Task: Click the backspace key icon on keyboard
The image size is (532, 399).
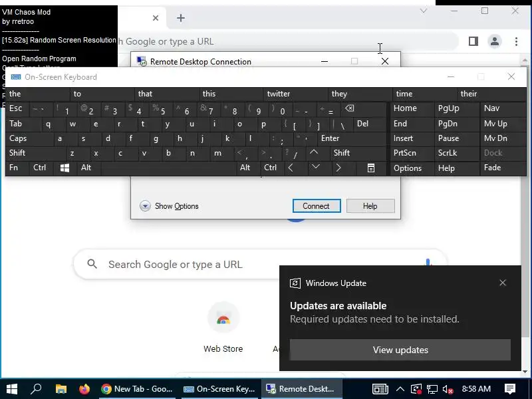Action: 348,108
